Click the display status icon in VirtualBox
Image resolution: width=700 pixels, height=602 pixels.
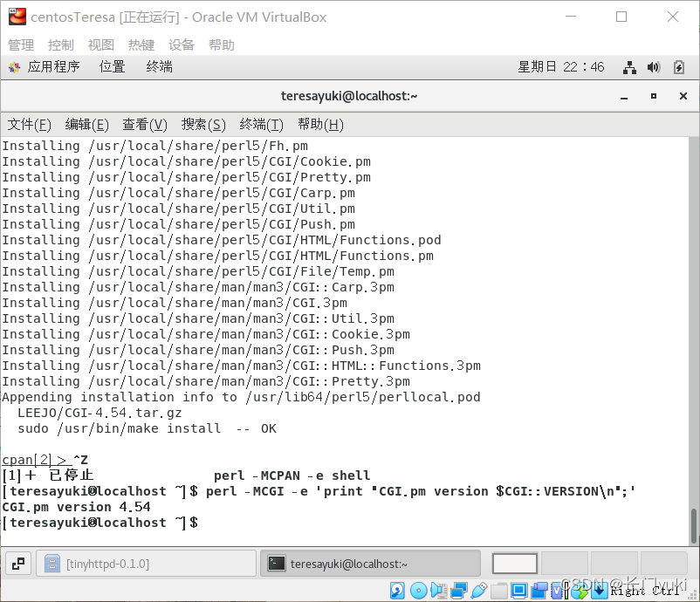coord(518,591)
